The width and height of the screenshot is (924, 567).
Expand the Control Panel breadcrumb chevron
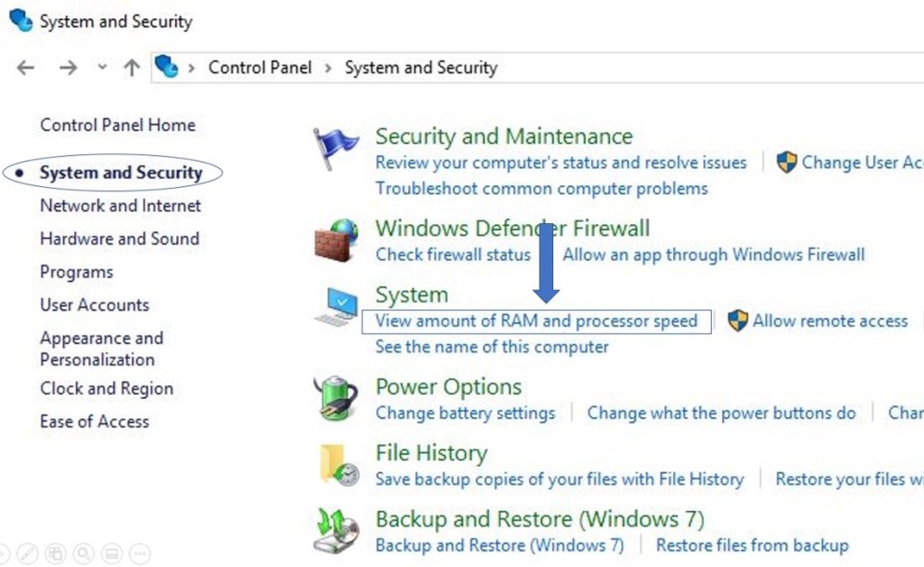[x=328, y=68]
